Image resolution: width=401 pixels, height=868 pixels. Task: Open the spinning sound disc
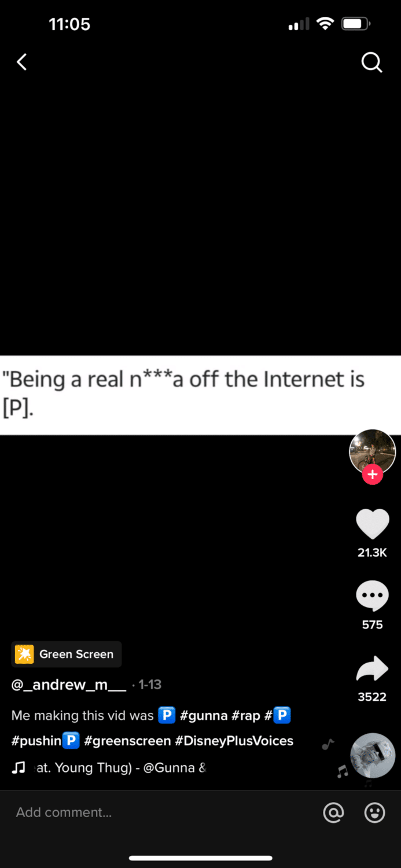(373, 756)
